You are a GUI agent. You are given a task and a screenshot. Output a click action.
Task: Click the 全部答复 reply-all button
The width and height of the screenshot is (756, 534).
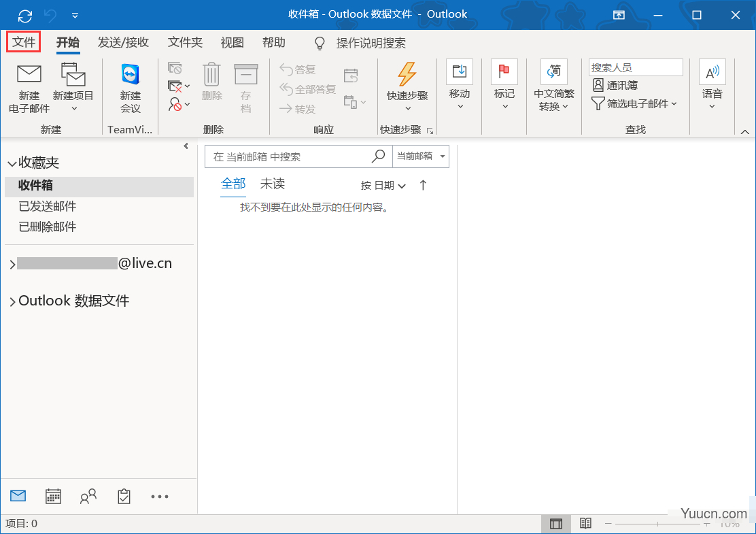[307, 89]
